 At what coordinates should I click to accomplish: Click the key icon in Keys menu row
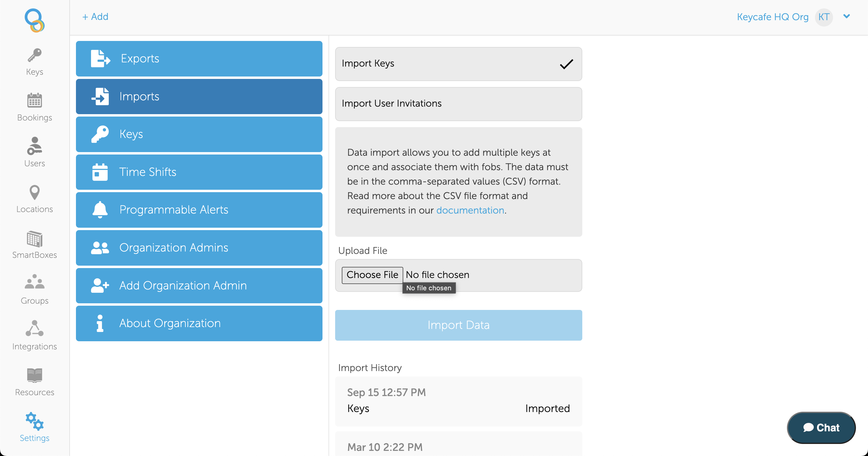[100, 134]
